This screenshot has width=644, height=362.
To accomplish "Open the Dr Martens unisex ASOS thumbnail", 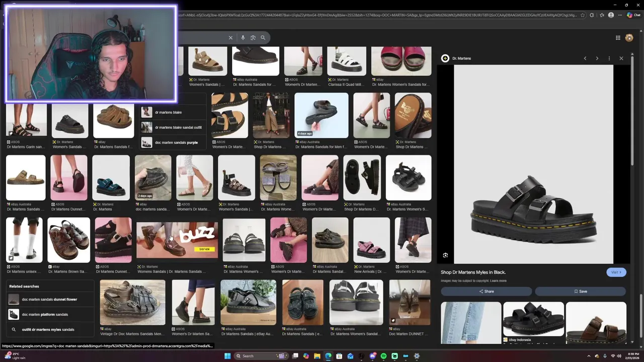I will coord(24,240).
